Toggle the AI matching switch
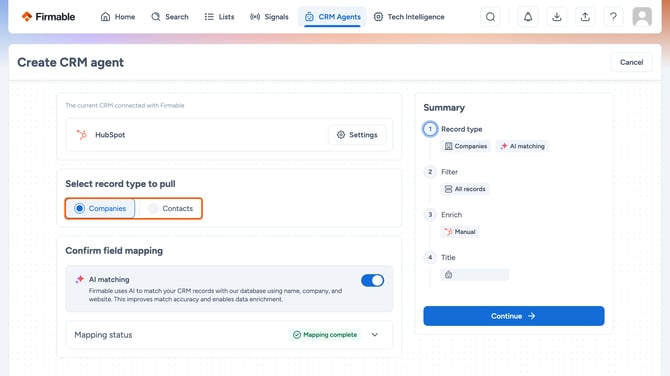This screenshot has width=670, height=376. point(372,280)
